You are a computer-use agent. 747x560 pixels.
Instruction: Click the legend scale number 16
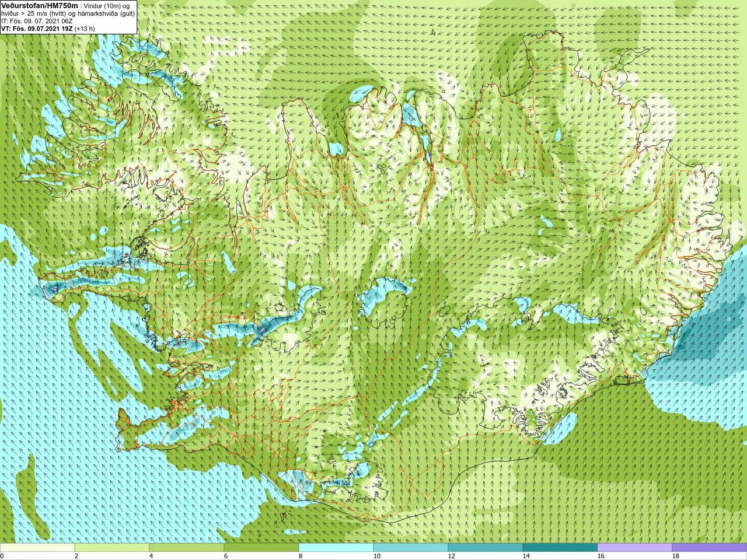601,556
